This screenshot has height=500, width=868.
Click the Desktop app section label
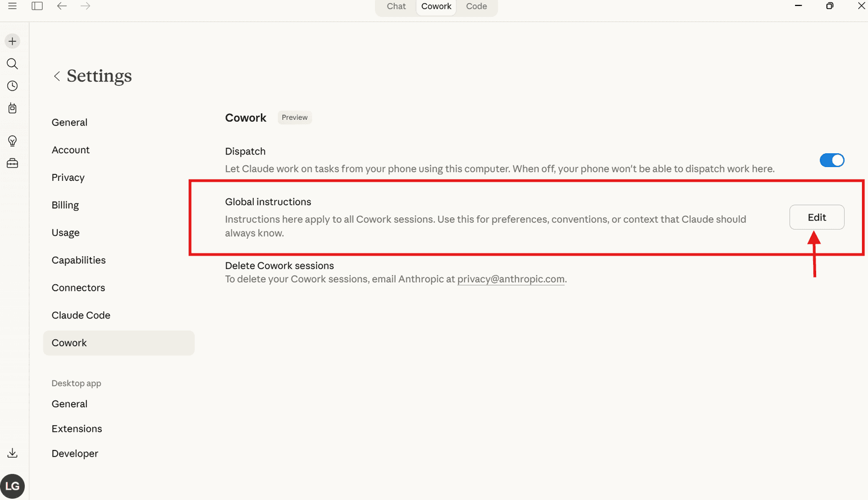coord(77,384)
